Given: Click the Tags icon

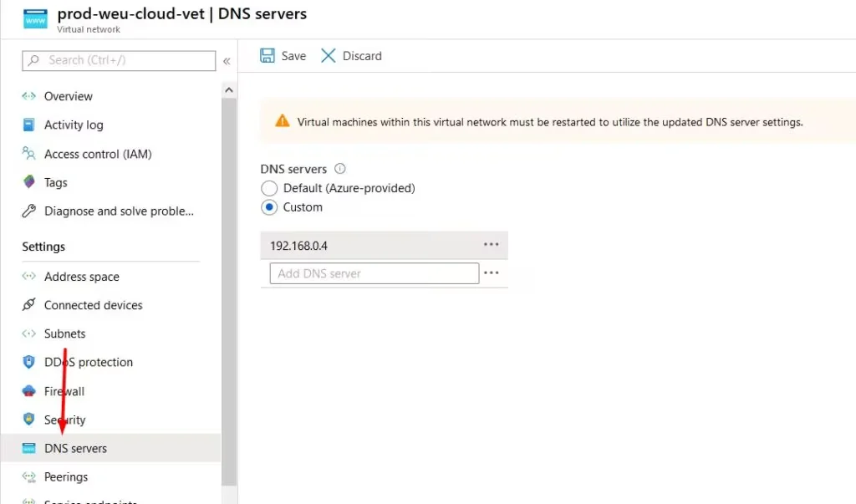Looking at the screenshot, I should point(28,182).
